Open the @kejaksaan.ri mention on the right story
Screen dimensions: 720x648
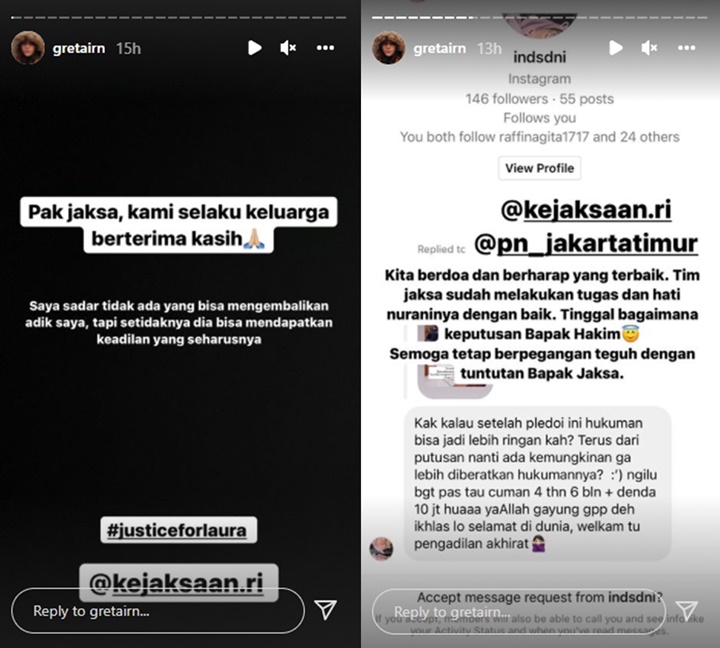pyautogui.click(x=586, y=209)
